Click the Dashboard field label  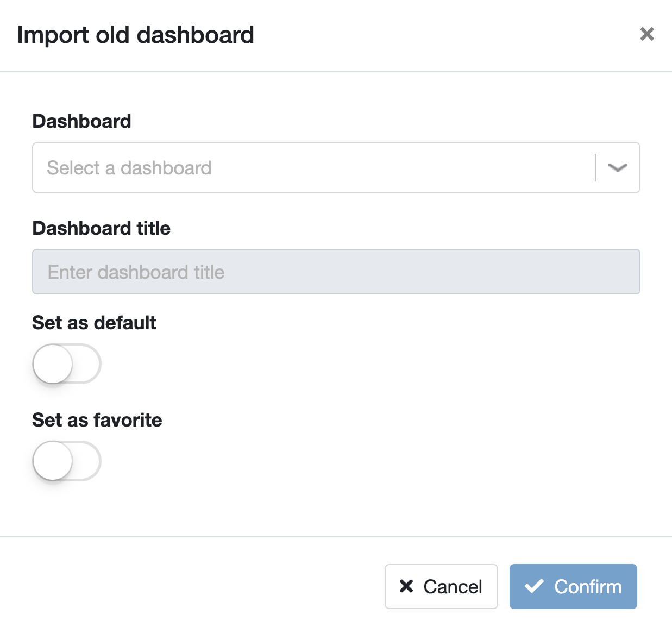(x=82, y=121)
